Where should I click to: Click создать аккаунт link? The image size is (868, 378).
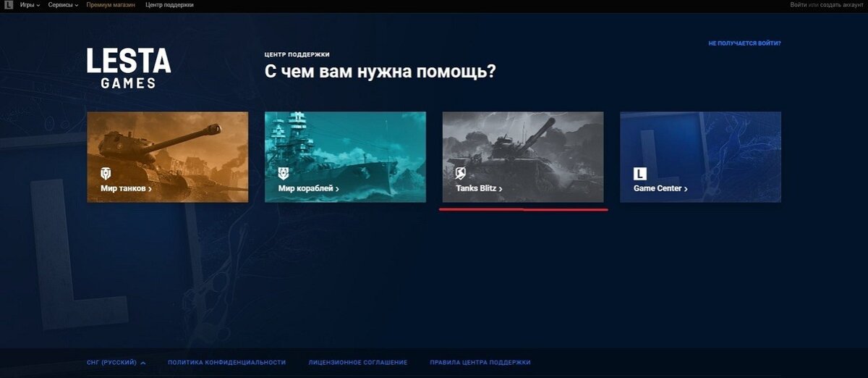[x=841, y=5]
